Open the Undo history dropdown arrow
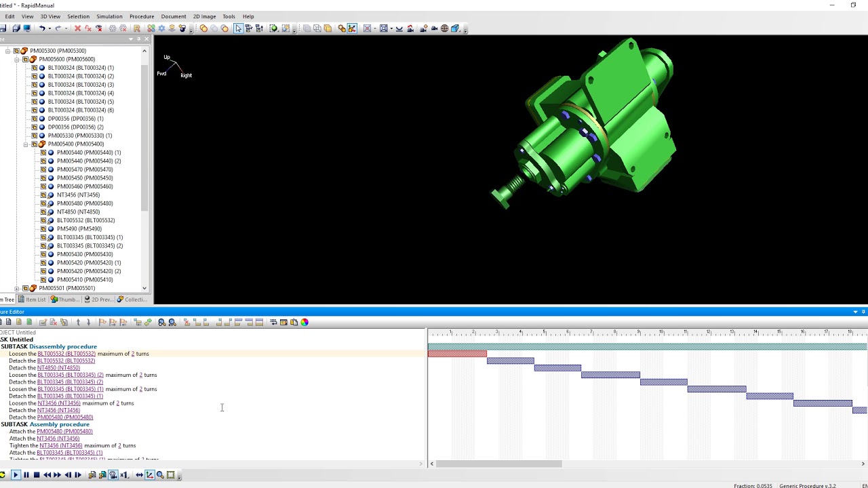This screenshot has width=868, height=488. pyautogui.click(x=49, y=28)
